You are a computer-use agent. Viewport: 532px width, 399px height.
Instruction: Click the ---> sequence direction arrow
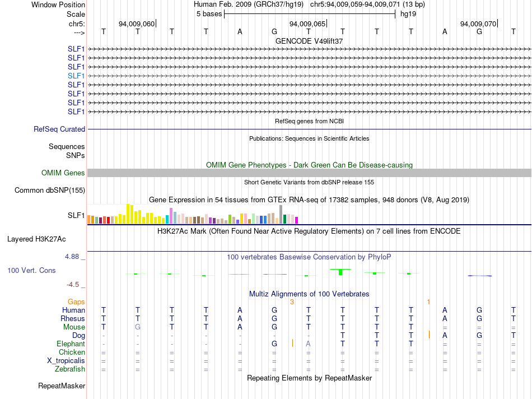click(80, 33)
